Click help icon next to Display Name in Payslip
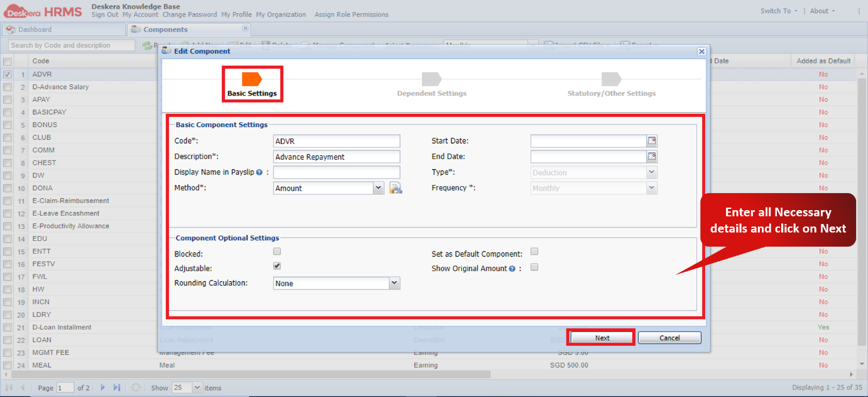The width and height of the screenshot is (868, 397). [259, 172]
